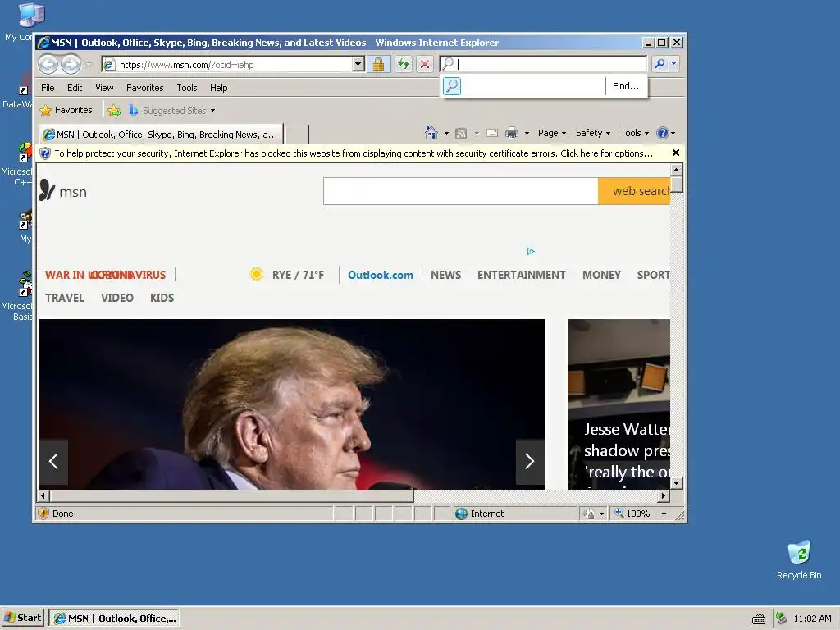Image resolution: width=840 pixels, height=630 pixels.
Task: Open the TRAVEL section link
Action: coord(65,298)
